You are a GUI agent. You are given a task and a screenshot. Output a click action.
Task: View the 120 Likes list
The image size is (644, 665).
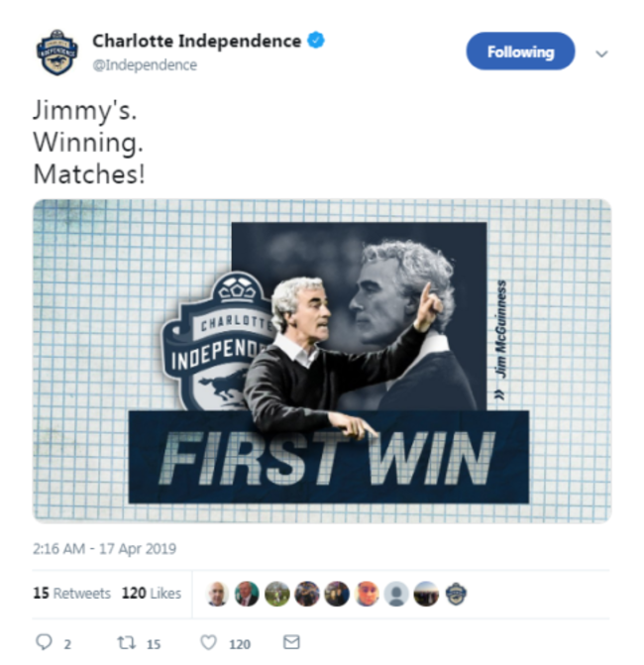(152, 593)
